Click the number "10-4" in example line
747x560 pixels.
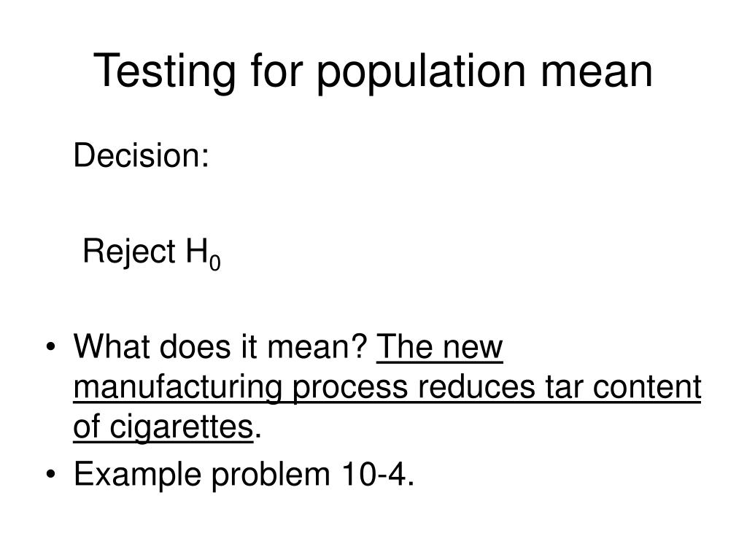click(x=374, y=474)
